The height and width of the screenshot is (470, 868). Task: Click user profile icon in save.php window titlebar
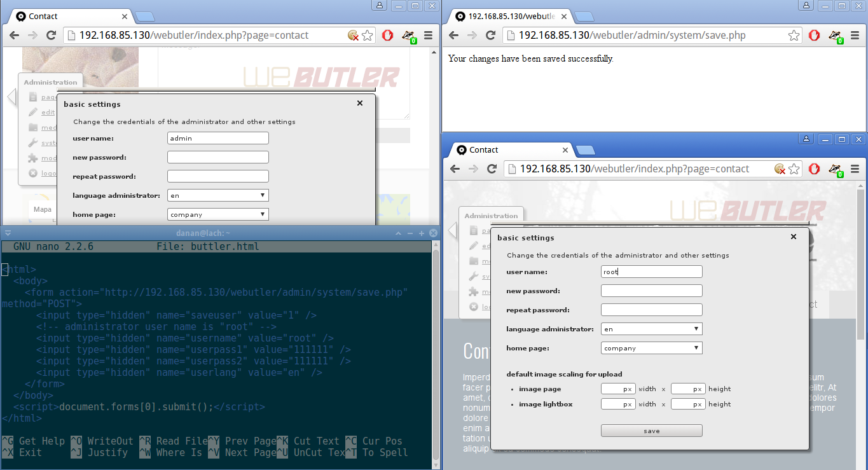click(807, 5)
